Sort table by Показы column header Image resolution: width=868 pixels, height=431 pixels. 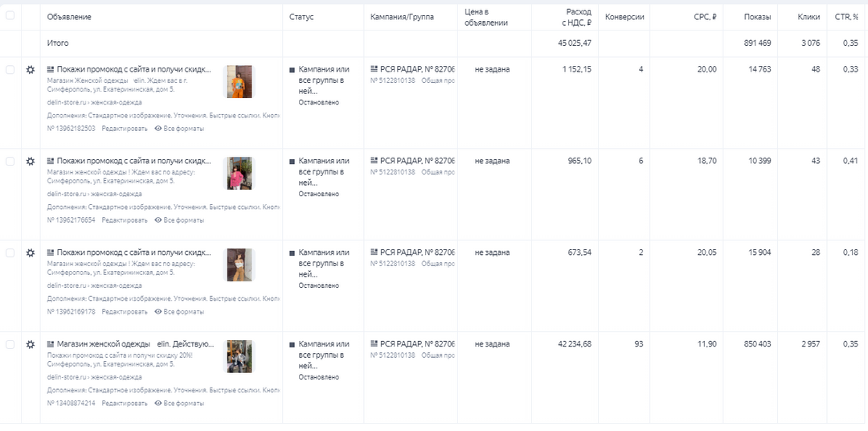click(757, 17)
